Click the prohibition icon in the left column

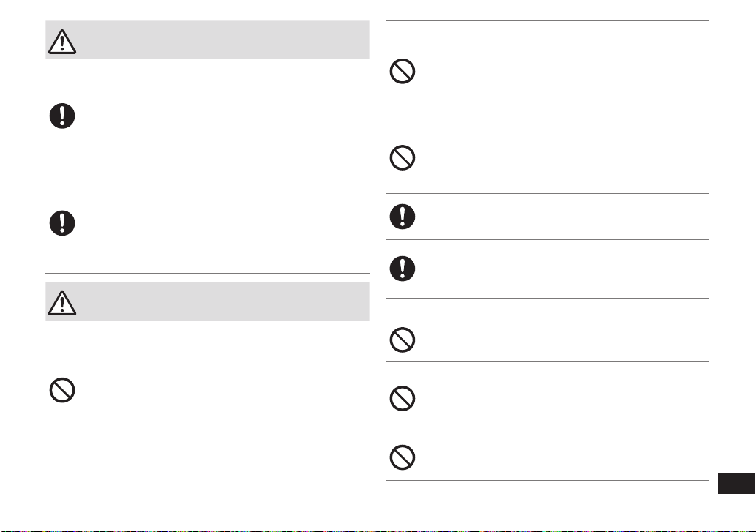click(x=62, y=390)
